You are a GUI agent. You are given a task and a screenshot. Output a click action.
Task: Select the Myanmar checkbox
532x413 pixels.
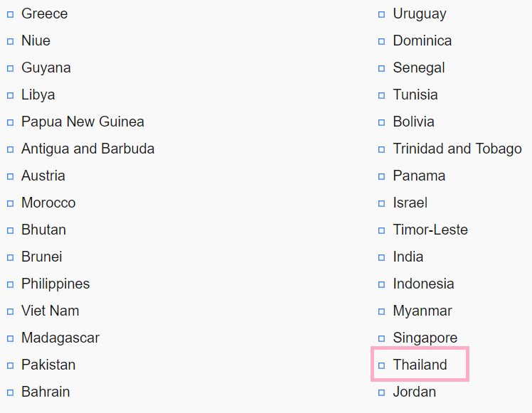click(382, 311)
